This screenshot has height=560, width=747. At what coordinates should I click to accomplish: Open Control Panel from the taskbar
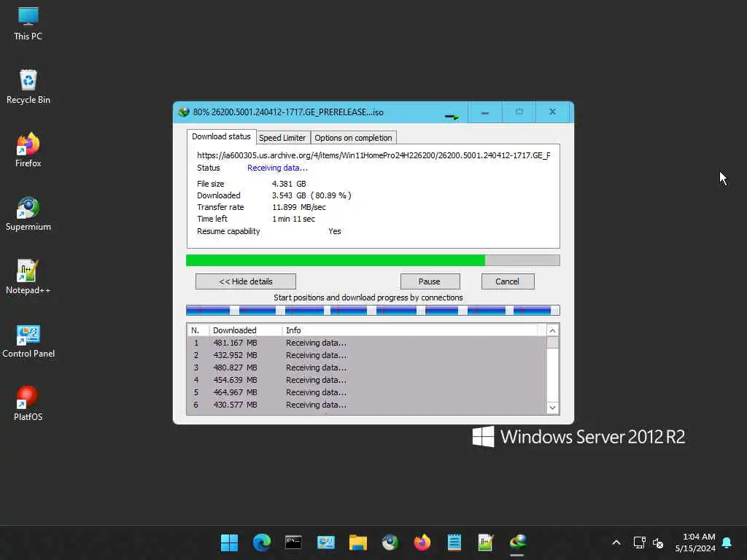pos(326,542)
